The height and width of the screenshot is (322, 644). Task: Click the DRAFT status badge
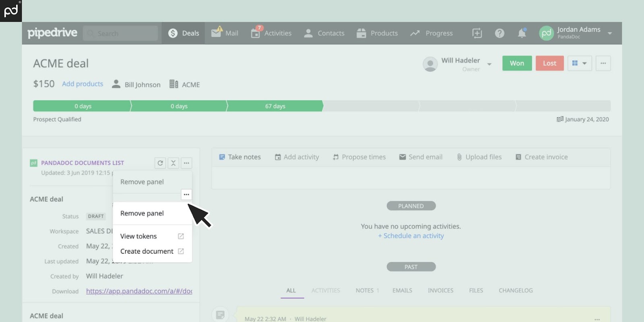[96, 216]
